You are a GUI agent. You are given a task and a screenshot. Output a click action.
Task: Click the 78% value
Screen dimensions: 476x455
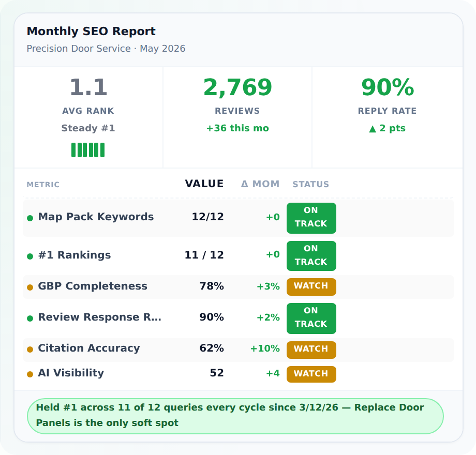(x=212, y=286)
